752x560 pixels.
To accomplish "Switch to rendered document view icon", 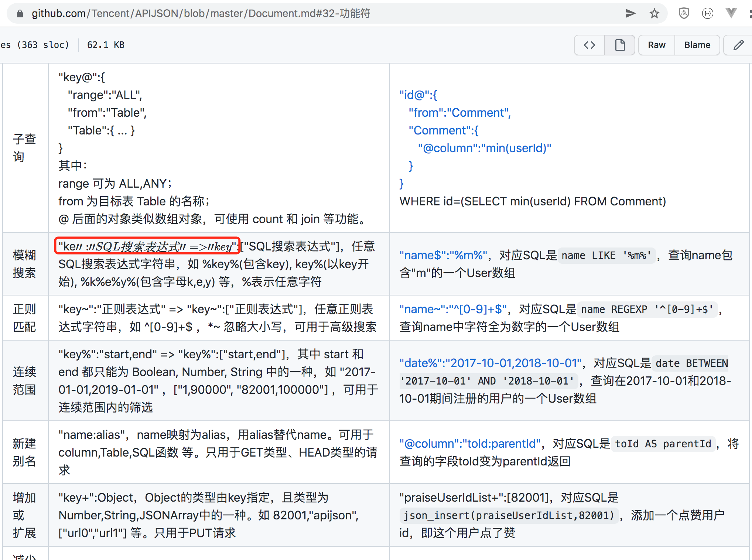I will [620, 45].
